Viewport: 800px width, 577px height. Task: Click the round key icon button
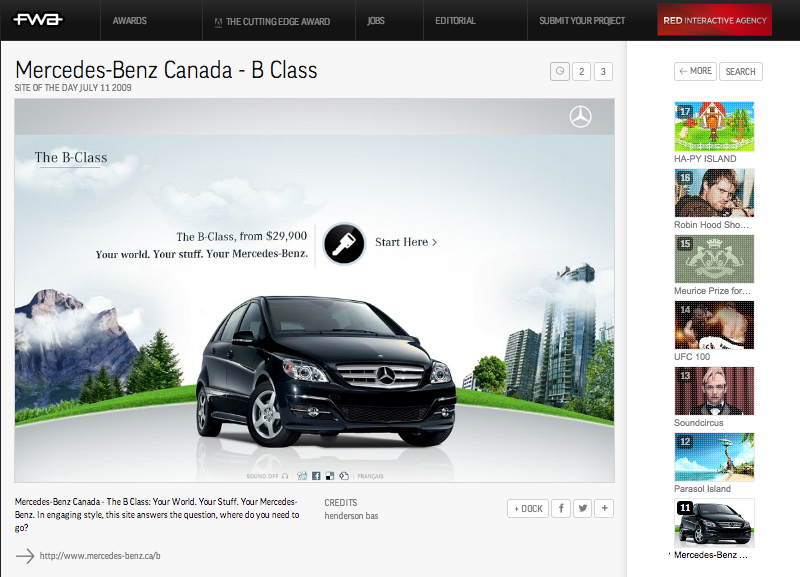click(x=345, y=243)
